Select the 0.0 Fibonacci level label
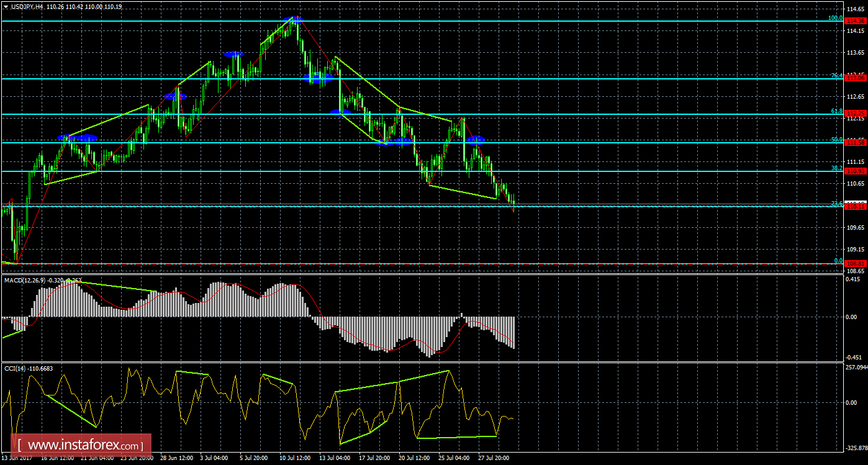The image size is (868, 465). coord(838,261)
